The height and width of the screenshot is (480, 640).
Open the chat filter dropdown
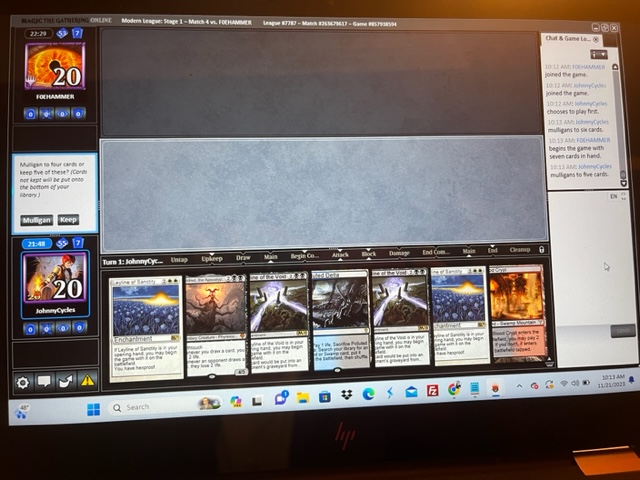(x=598, y=53)
